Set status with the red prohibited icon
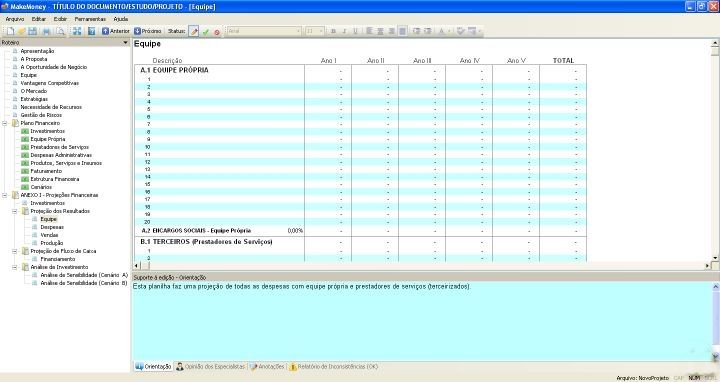This screenshot has width=720, height=382. click(217, 32)
